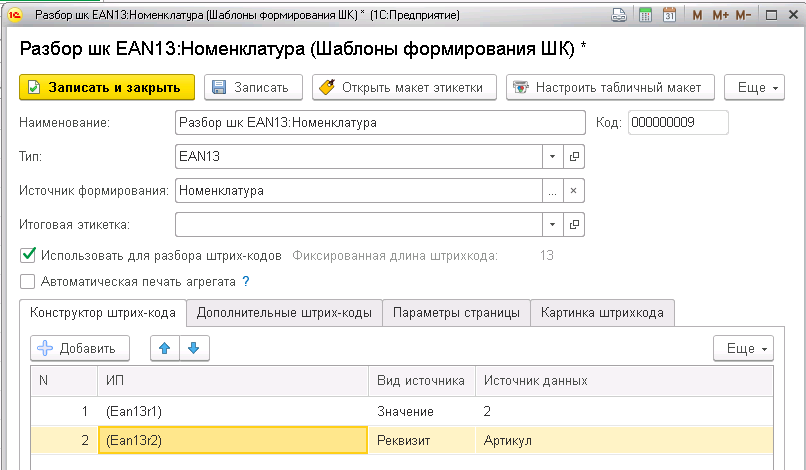Click the empty Итоговая этикетка field
The image size is (806, 470).
coord(359,225)
